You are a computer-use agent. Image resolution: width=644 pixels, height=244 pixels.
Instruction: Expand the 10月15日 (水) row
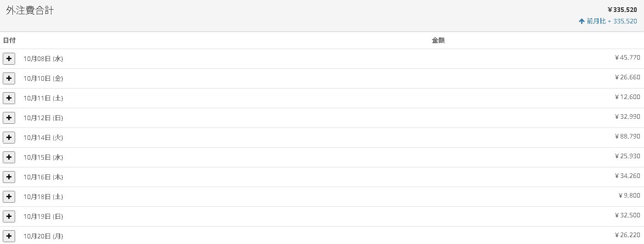click(x=9, y=157)
